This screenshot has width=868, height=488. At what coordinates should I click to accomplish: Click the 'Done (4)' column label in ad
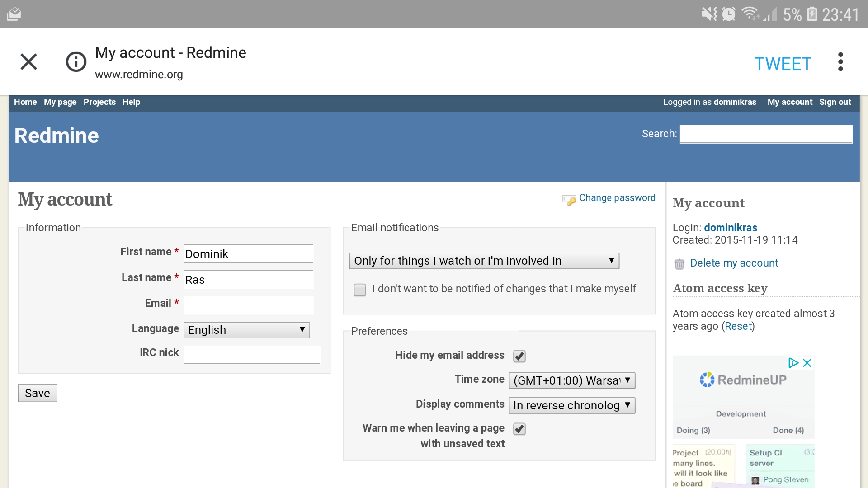788,431
